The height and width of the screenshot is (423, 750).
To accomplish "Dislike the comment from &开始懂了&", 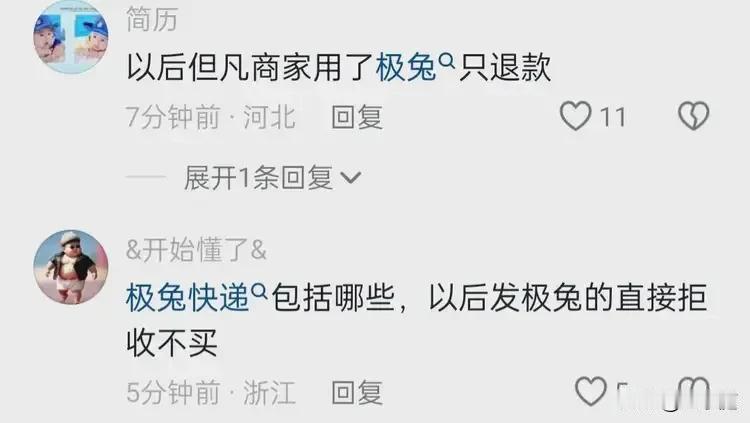I will click(694, 392).
